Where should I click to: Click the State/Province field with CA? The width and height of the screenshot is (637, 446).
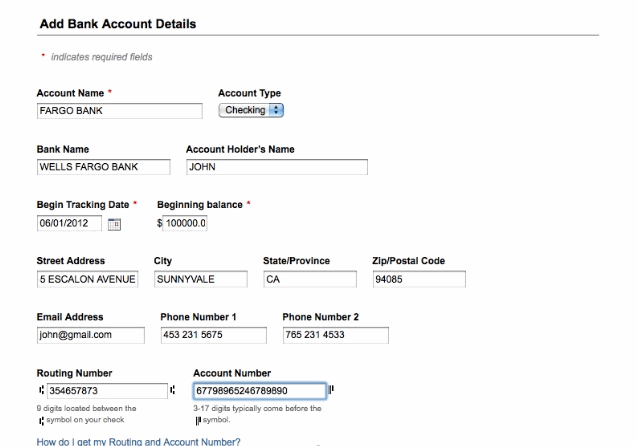point(310,279)
